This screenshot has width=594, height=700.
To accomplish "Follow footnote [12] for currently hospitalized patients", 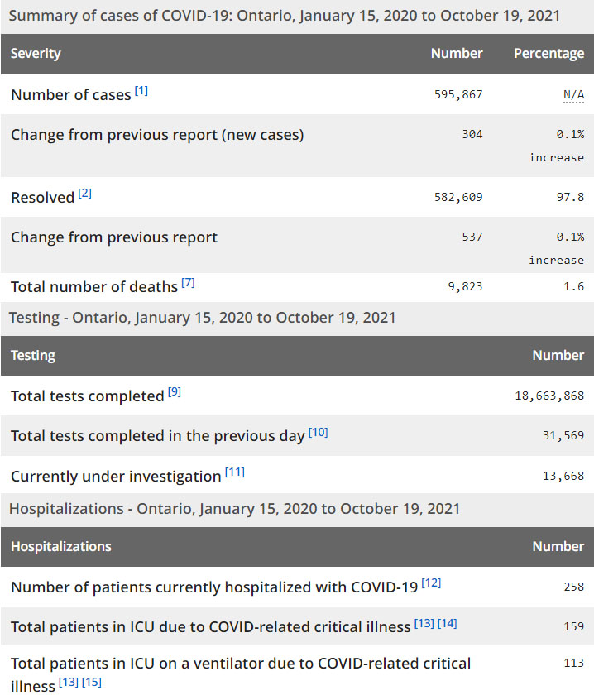I will 431,583.
